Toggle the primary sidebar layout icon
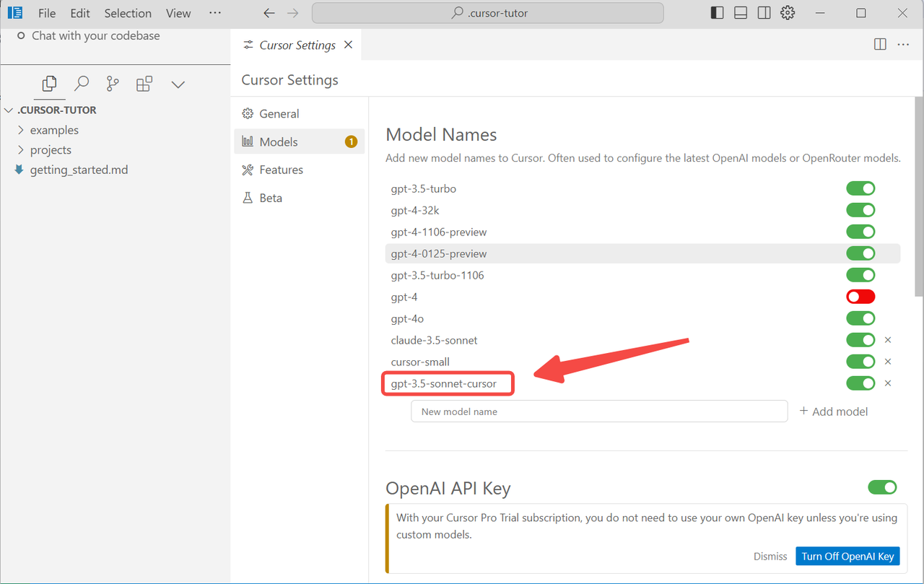The height and width of the screenshot is (584, 924). pyautogui.click(x=717, y=13)
